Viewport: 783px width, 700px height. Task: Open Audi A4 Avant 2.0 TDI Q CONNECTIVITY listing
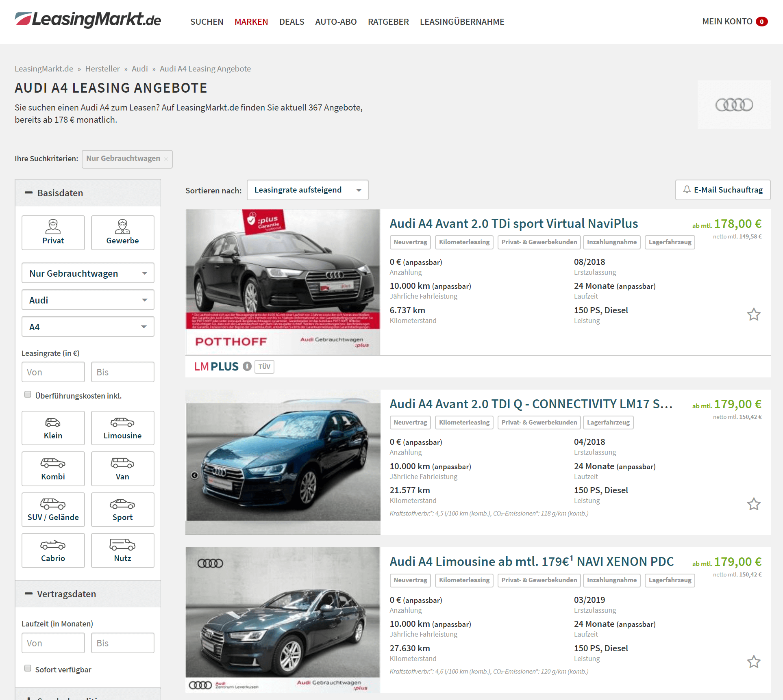[531, 404]
